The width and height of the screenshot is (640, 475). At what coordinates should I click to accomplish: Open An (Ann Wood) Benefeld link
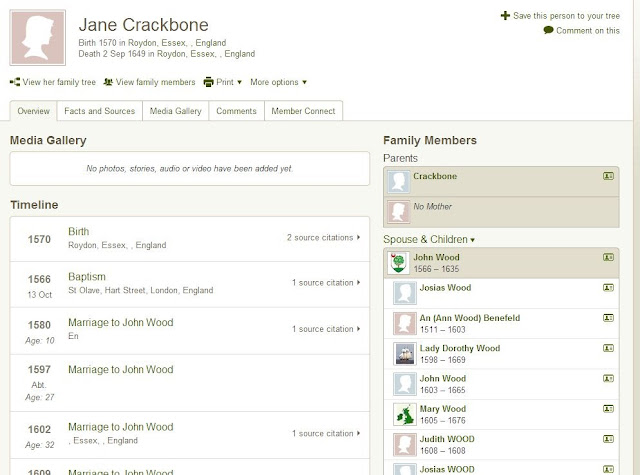pos(470,318)
